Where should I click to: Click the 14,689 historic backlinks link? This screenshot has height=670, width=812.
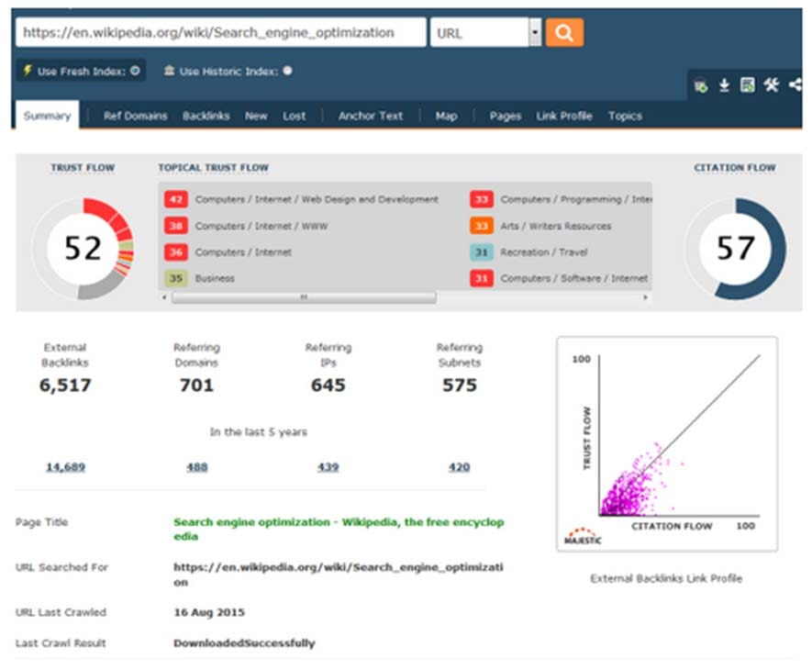[x=66, y=467]
